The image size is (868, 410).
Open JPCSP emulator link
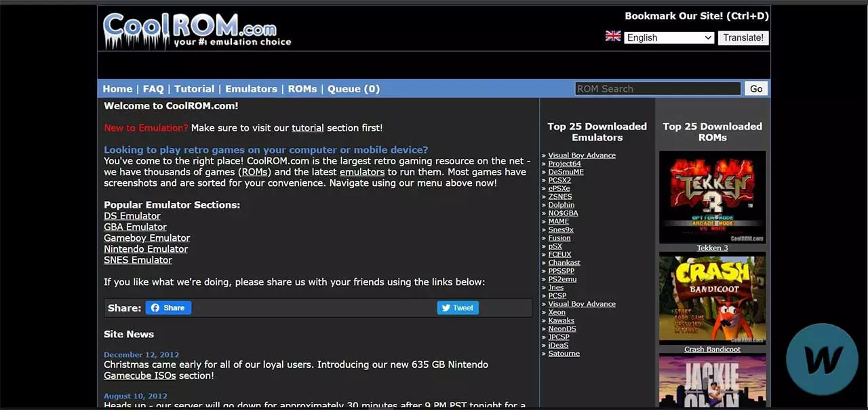[x=559, y=337]
